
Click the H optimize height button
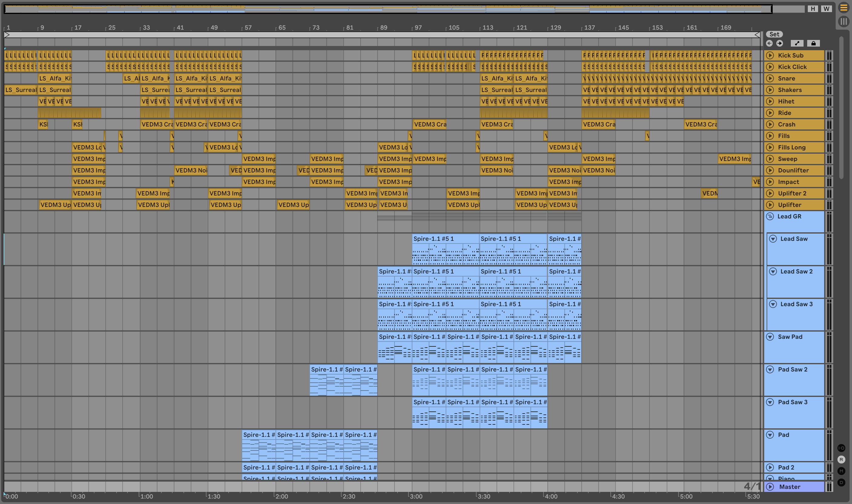[813, 9]
